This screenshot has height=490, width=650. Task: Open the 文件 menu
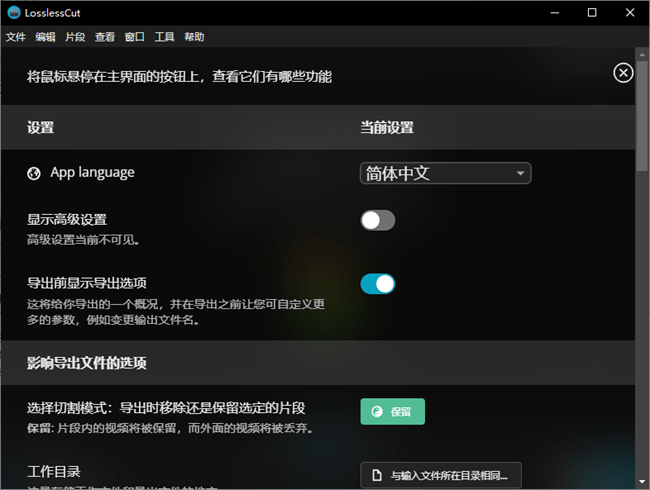(16, 37)
